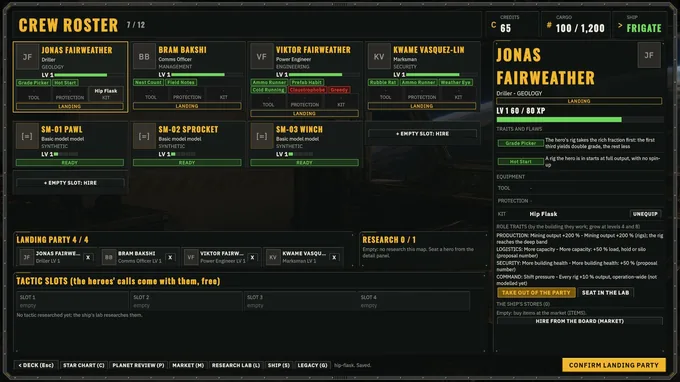The width and height of the screenshot is (680, 382).
Task: Go back to Deck (Esc)
Action: pyautogui.click(x=36, y=365)
